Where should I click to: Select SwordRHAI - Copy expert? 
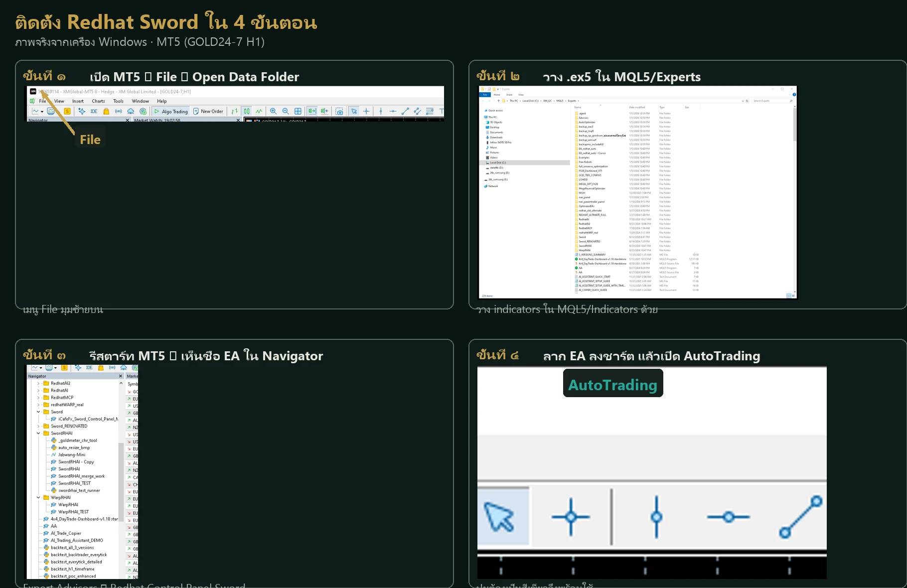[x=72, y=462]
